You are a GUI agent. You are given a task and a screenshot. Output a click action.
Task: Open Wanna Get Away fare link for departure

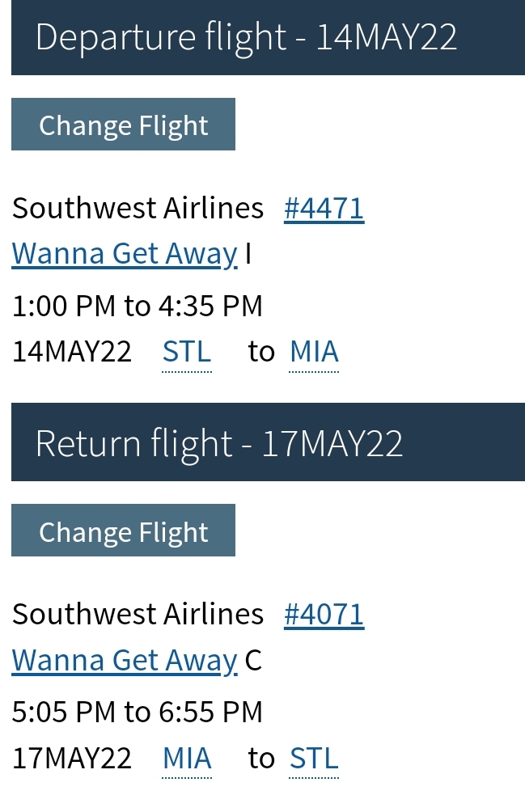point(125,254)
